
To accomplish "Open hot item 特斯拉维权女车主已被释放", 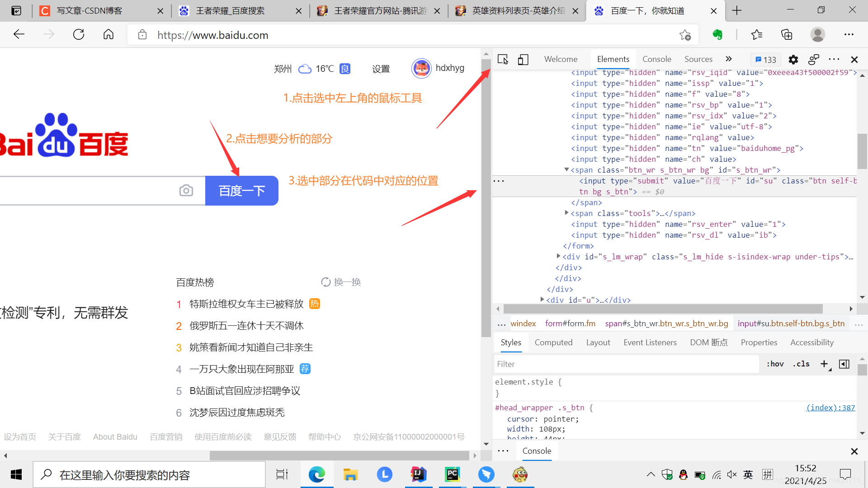I will click(246, 304).
